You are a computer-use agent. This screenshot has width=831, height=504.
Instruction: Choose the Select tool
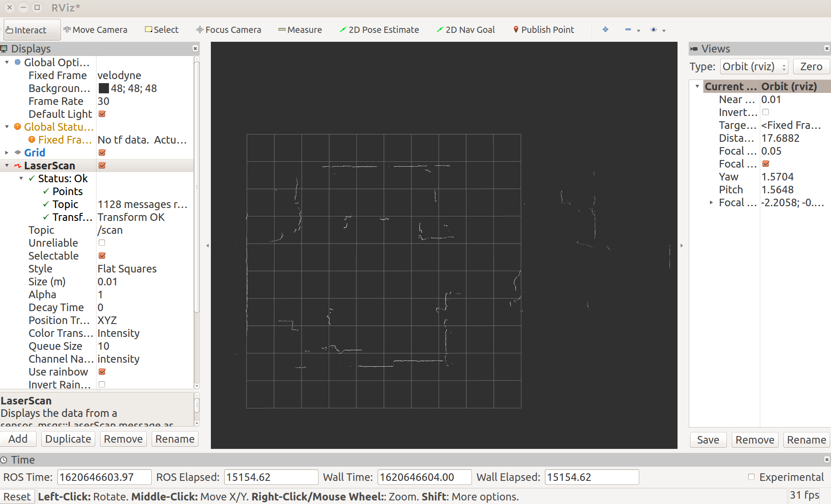[x=161, y=29]
